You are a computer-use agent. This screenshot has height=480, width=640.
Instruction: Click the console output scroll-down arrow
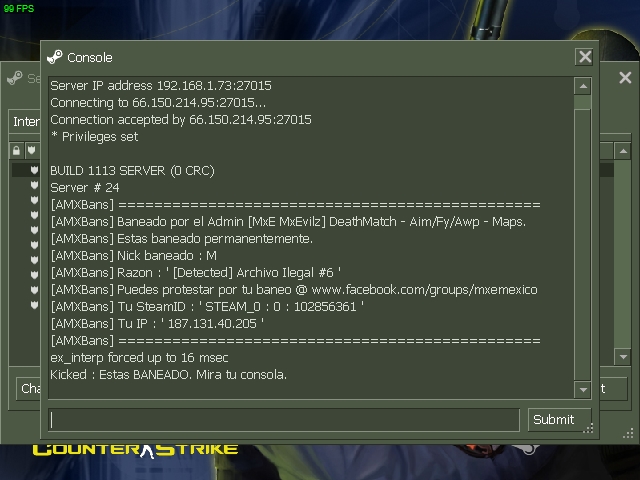click(583, 389)
